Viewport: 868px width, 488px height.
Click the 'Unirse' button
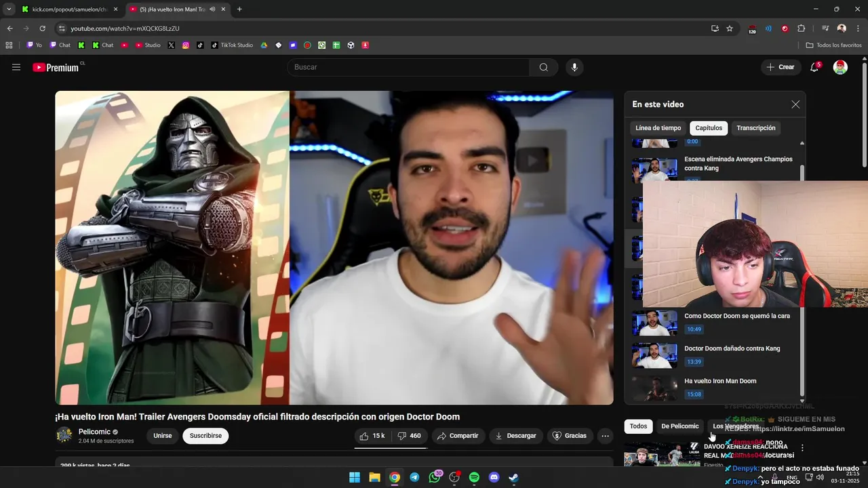(x=163, y=436)
